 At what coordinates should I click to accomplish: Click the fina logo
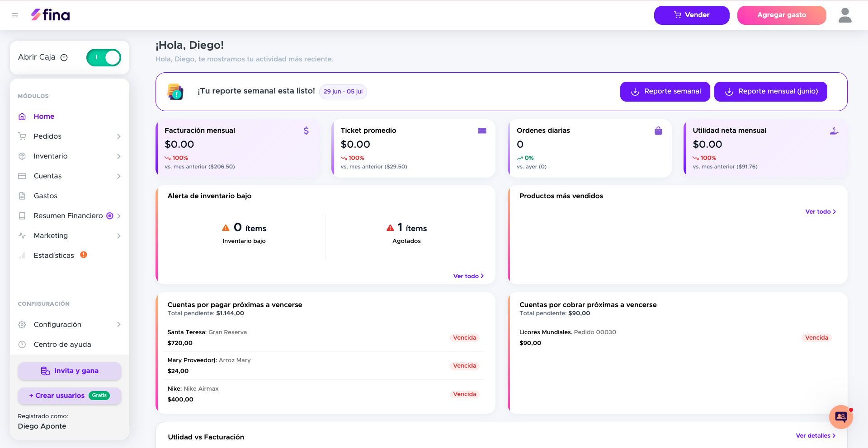51,15
